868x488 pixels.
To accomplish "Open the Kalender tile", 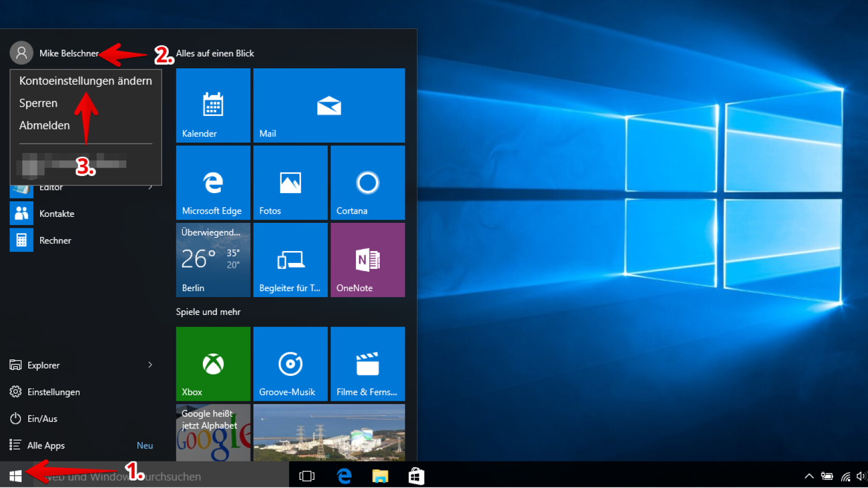I will click(213, 105).
